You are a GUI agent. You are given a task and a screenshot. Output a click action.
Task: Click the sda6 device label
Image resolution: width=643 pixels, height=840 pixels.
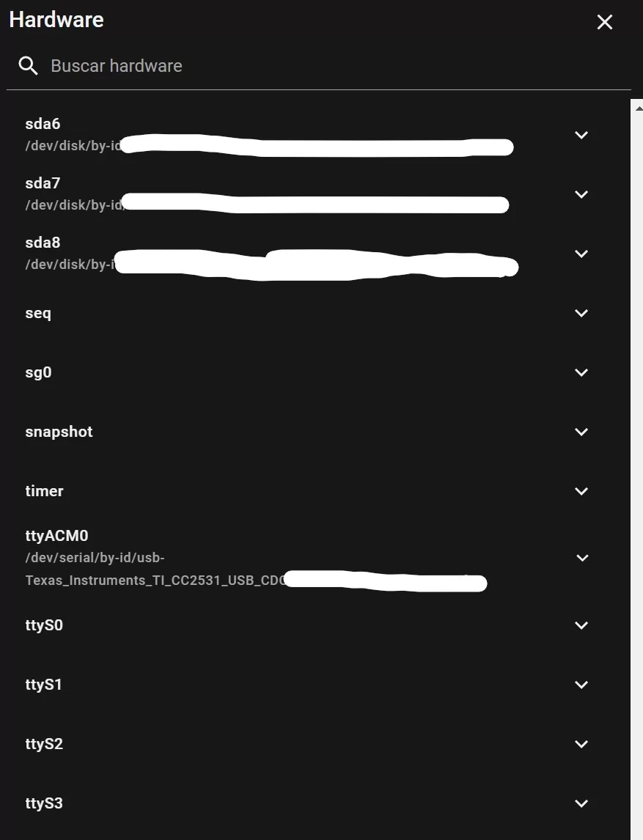(x=43, y=124)
